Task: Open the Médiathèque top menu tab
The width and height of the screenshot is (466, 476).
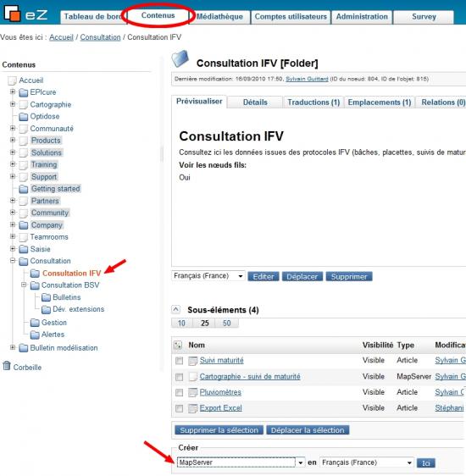Action: (219, 17)
